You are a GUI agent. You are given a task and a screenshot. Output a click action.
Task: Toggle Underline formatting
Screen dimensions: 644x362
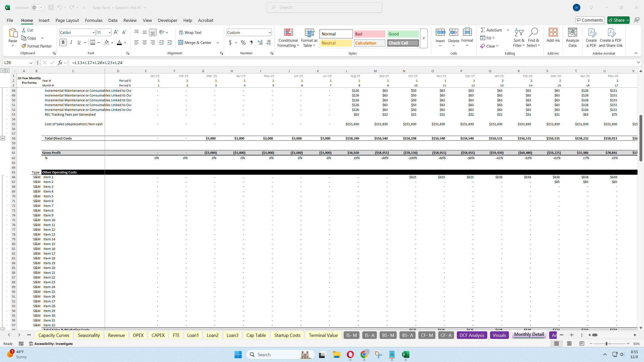79,42
